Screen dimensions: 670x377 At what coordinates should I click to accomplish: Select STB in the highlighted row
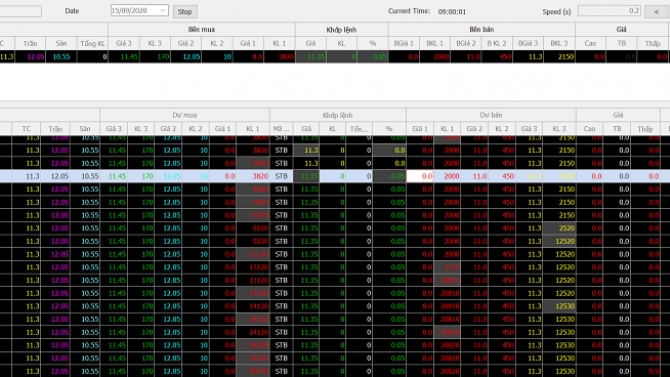click(x=281, y=176)
